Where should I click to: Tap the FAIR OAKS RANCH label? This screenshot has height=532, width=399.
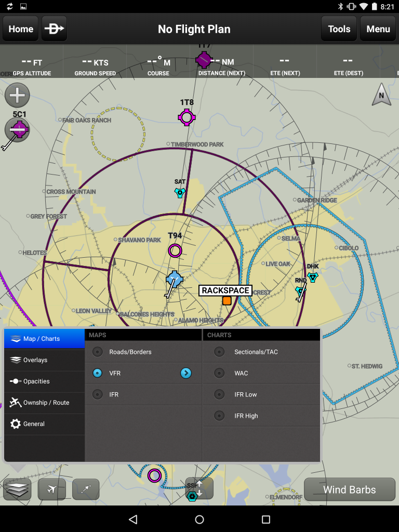click(87, 121)
